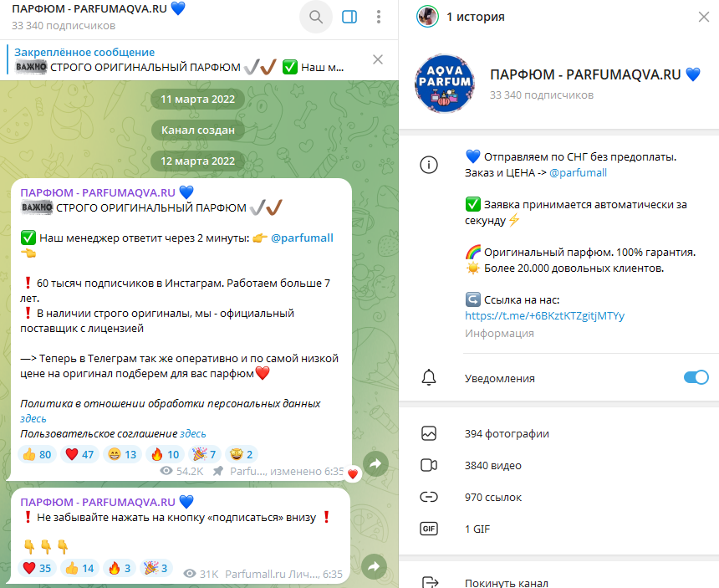Open the story avatar next to '1 история'

tap(427, 17)
